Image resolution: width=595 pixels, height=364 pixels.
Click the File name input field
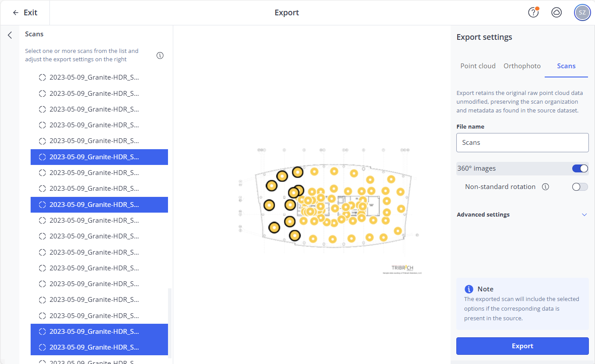[522, 143]
